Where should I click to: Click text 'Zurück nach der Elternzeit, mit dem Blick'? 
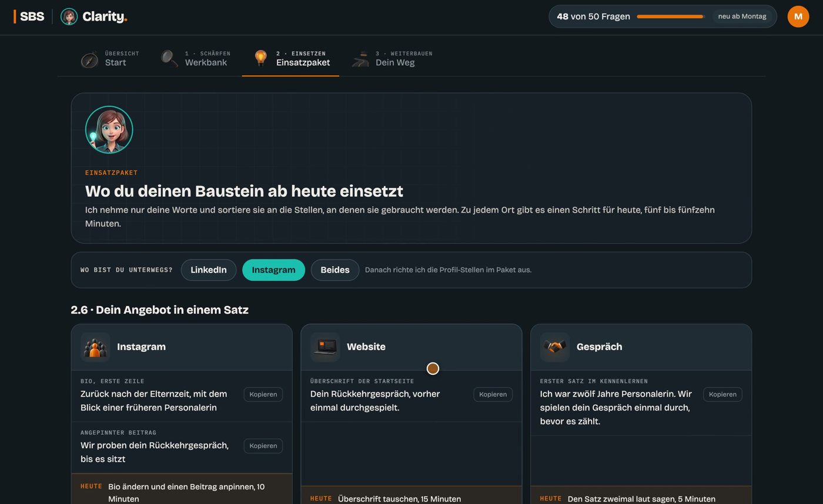point(154,401)
